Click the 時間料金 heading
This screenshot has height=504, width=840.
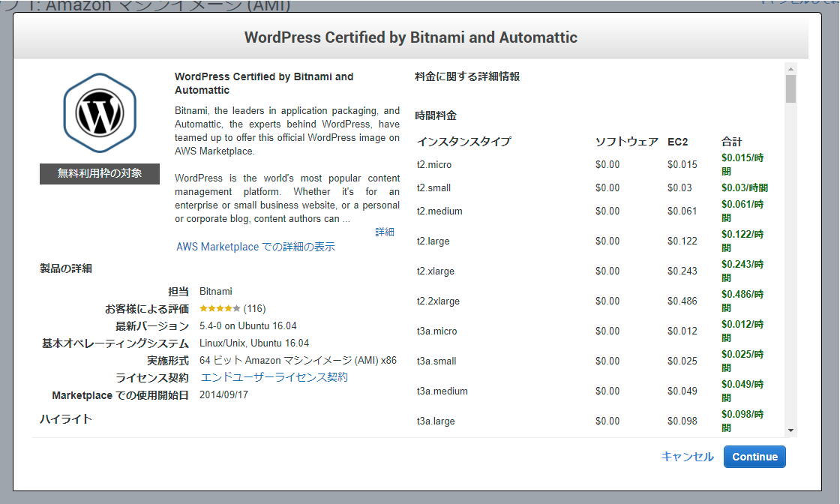[x=436, y=115]
